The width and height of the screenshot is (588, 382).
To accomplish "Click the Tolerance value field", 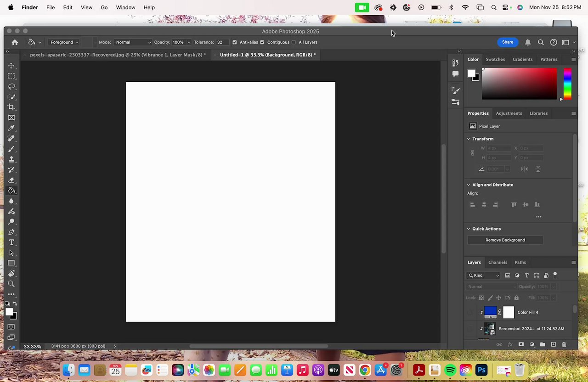I will coord(222,42).
